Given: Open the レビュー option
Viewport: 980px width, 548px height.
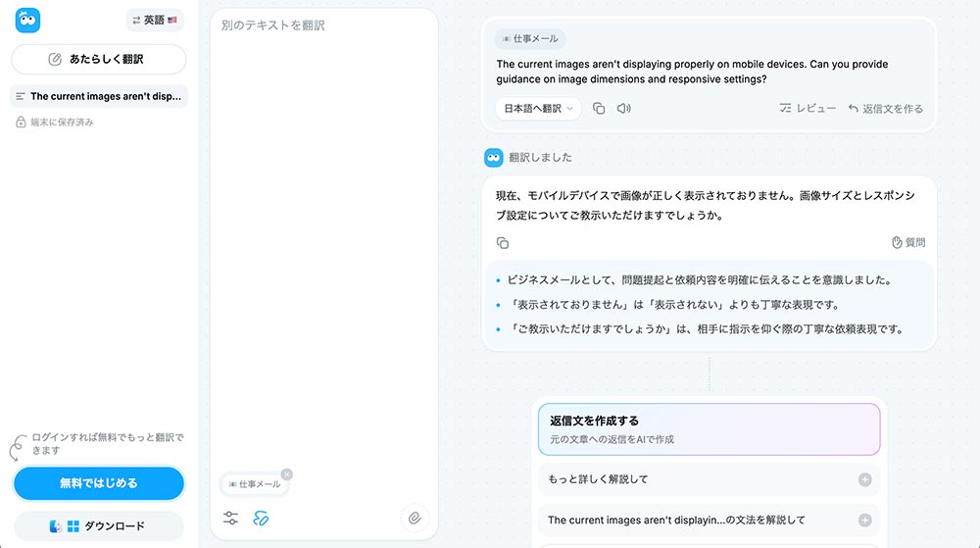Looking at the screenshot, I should click(808, 109).
